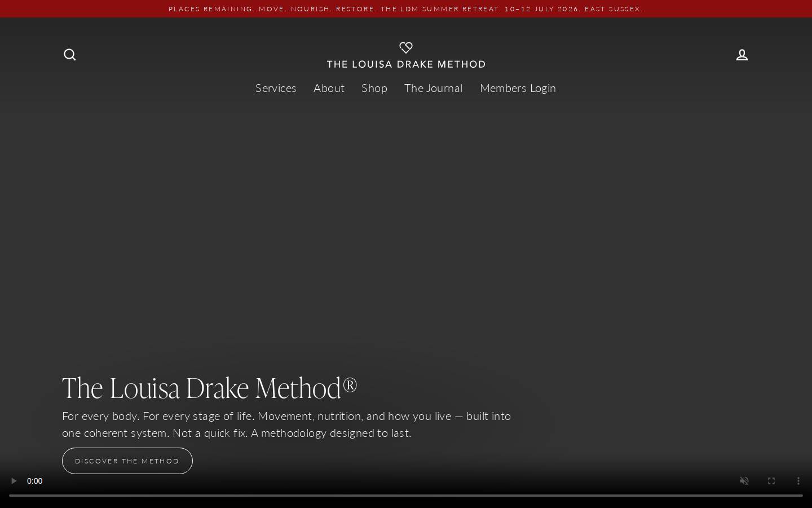Viewport: 812px width, 508px height.
Task: Open the Services menu
Action: (x=276, y=88)
